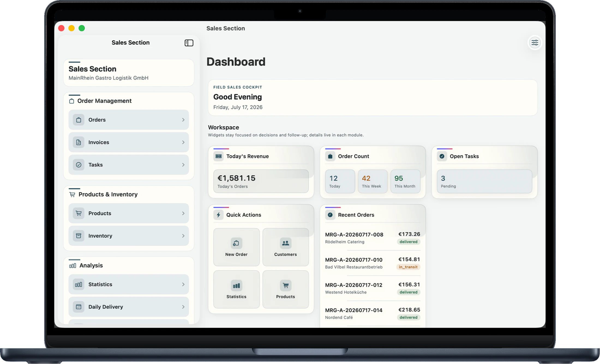Click the Quick Actions lightning bolt icon

(218, 215)
